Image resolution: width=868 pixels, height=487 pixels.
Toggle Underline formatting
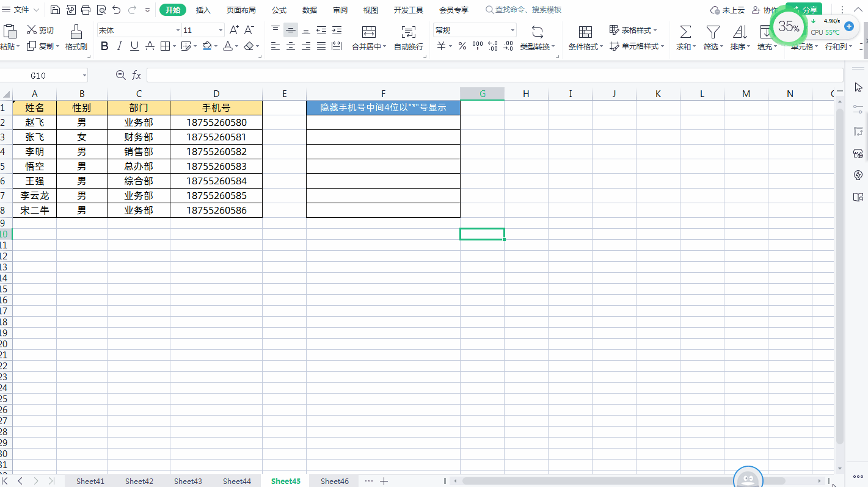tap(134, 46)
